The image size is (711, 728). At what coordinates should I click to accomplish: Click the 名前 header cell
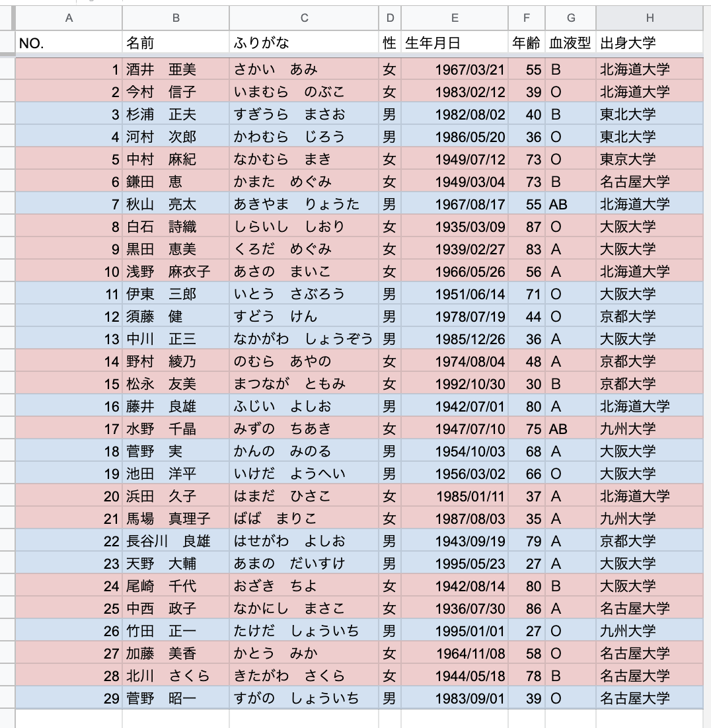(x=174, y=42)
